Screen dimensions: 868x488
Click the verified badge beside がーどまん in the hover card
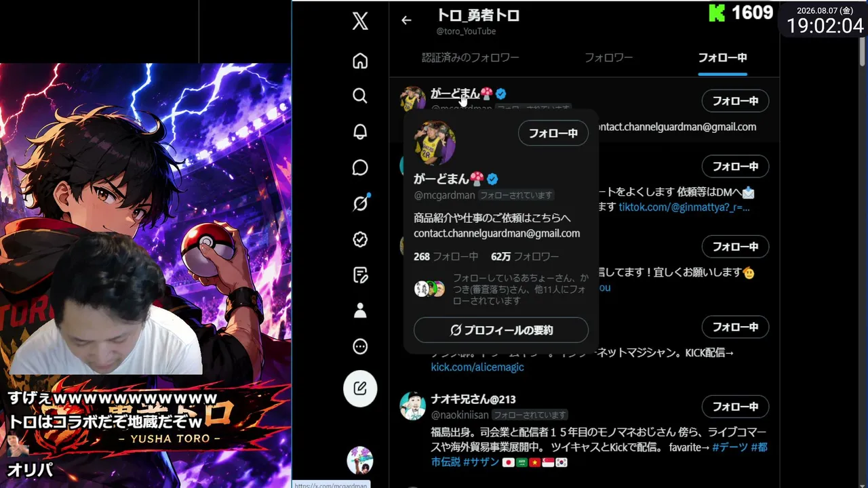[x=493, y=179]
